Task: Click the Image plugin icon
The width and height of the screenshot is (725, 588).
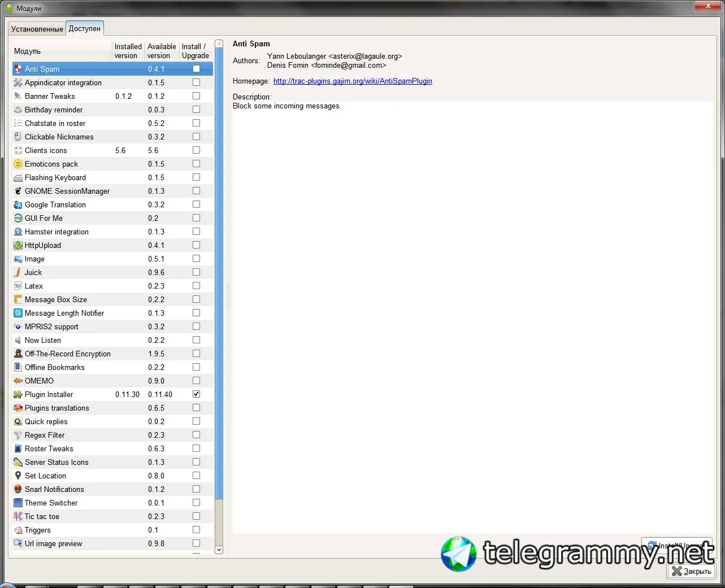Action: click(x=18, y=259)
